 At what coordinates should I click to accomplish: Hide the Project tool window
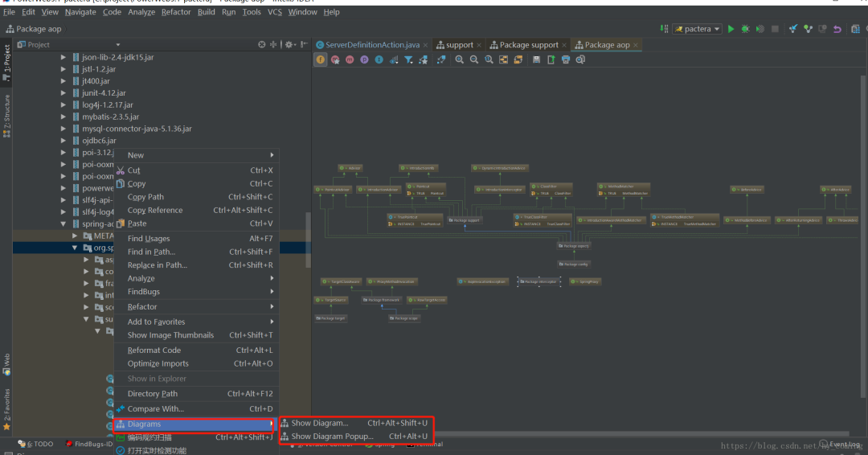click(x=305, y=44)
